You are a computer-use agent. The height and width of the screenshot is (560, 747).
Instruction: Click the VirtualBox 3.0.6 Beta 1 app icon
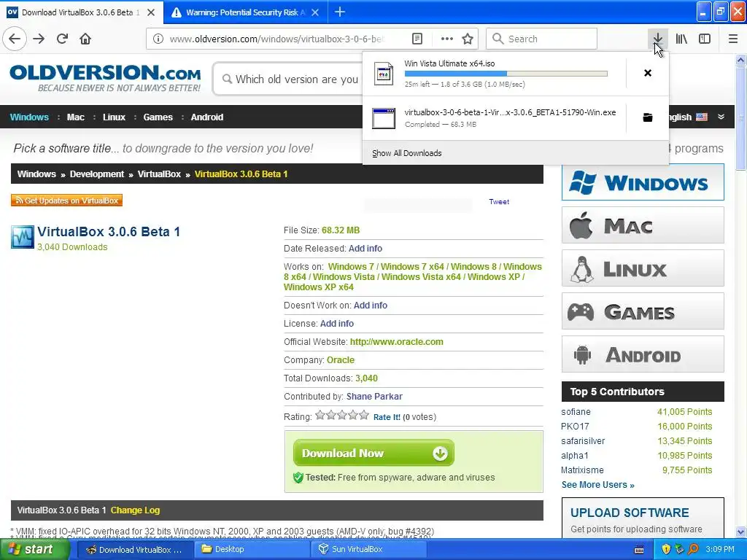coord(23,237)
